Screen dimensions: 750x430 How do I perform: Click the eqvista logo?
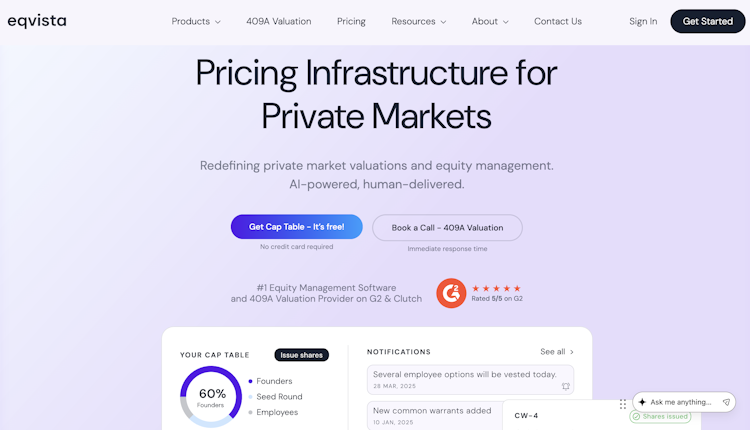tap(36, 21)
